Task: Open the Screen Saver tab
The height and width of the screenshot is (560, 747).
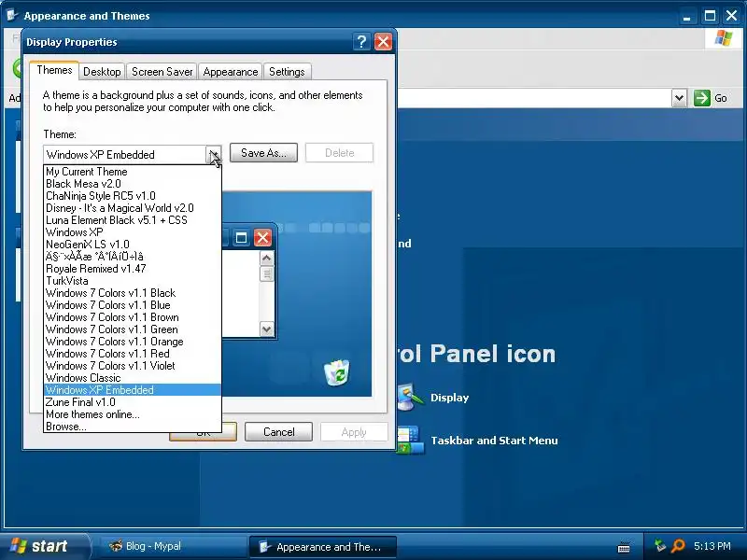Action: tap(162, 72)
